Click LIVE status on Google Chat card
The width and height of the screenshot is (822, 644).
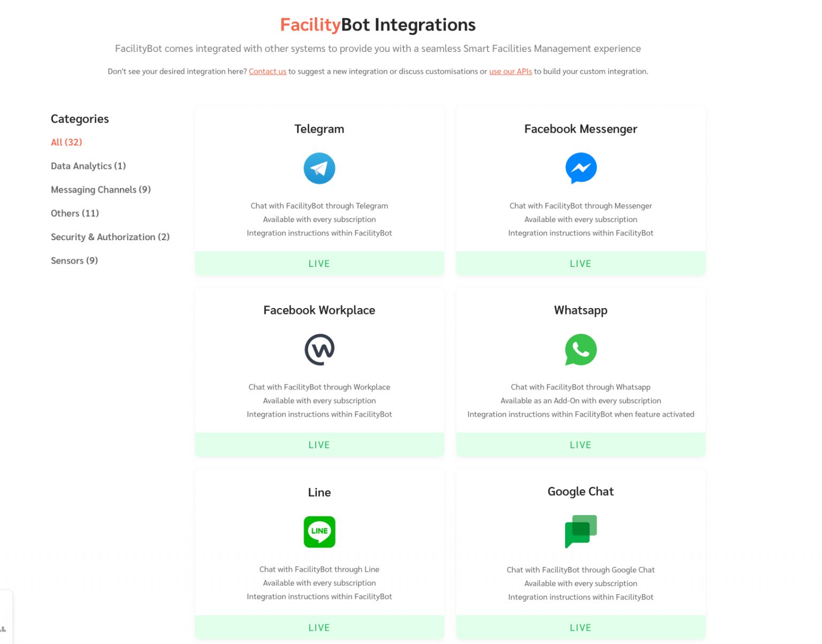581,627
